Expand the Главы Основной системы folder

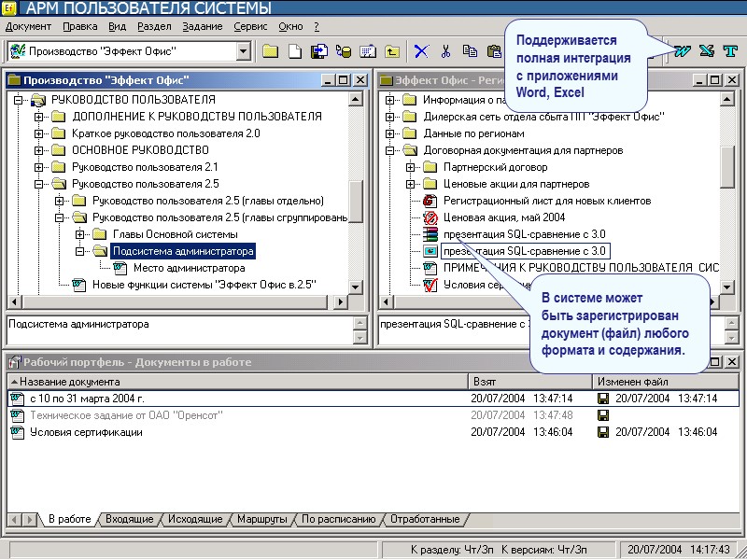79,234
